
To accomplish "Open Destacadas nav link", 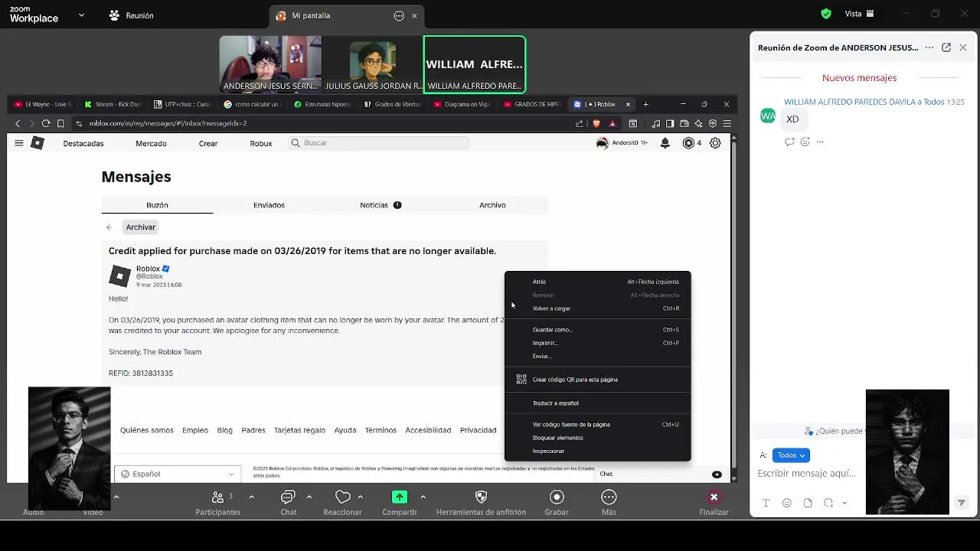I will pyautogui.click(x=83, y=143).
